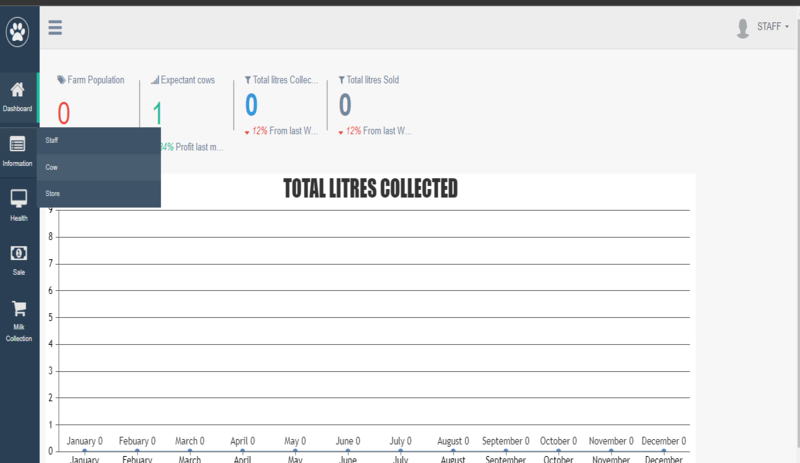This screenshot has height=463, width=800.
Task: Click the Farm Population stat tile
Action: (90, 100)
